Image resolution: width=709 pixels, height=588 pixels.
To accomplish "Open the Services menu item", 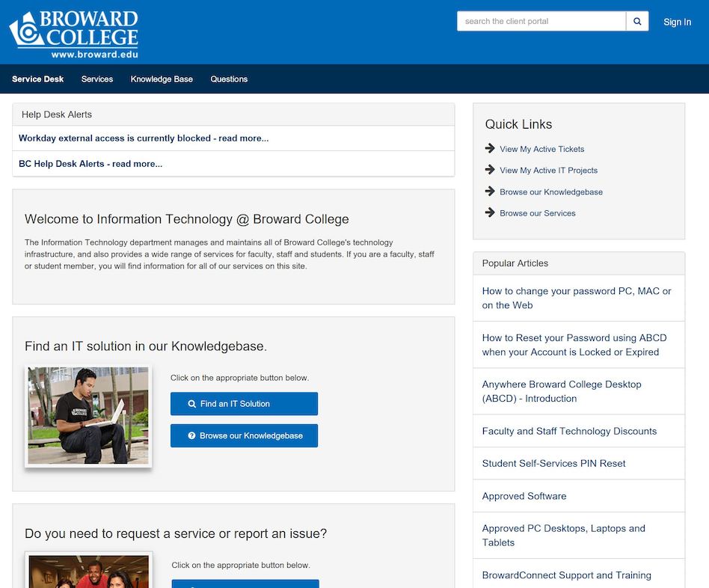I will pos(97,79).
